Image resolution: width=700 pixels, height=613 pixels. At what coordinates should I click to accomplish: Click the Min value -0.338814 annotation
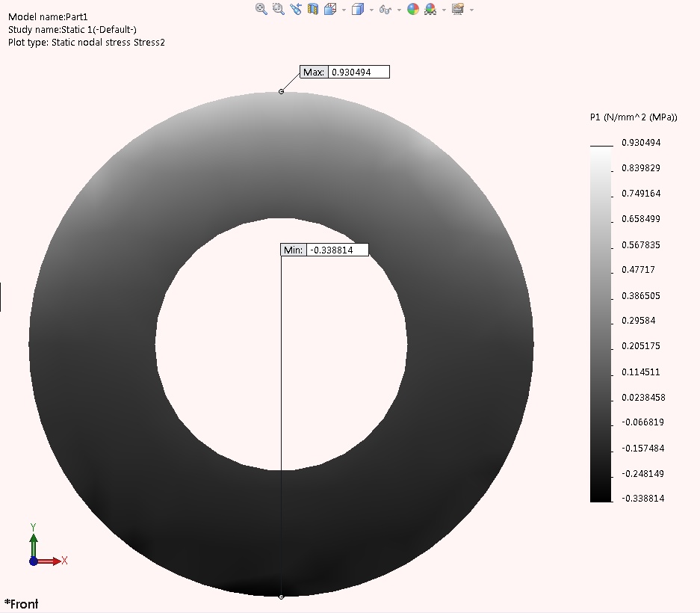click(x=324, y=250)
